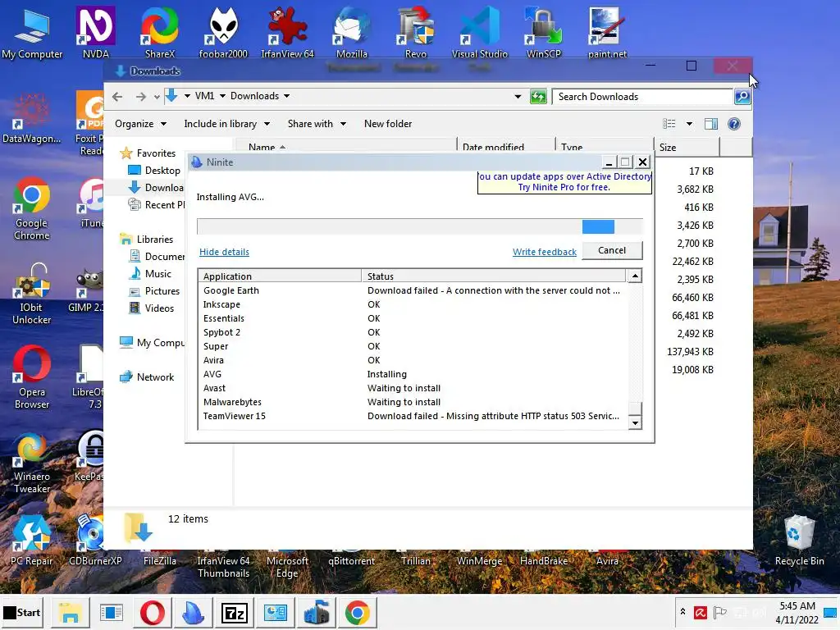This screenshot has height=630, width=840.
Task: Open Music library in navigation pane
Action: 149,274
